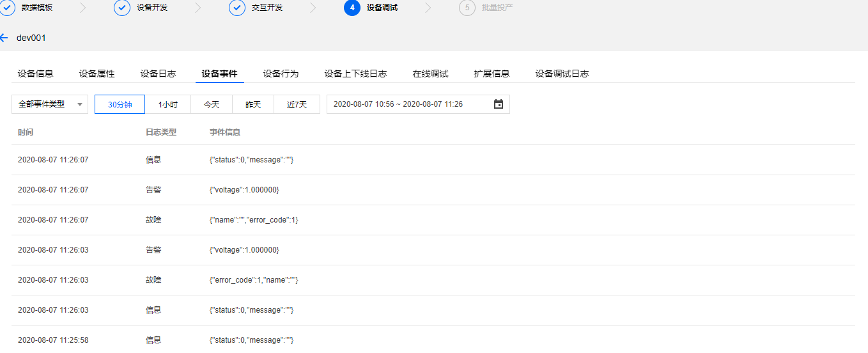Expand the 全部事件类型 dropdown

tap(50, 104)
